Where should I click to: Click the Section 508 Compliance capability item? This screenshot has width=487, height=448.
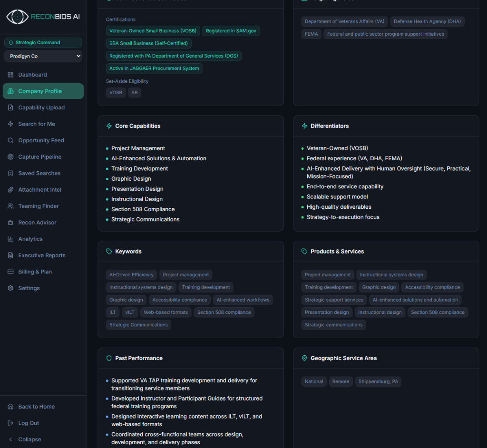pyautogui.click(x=143, y=209)
